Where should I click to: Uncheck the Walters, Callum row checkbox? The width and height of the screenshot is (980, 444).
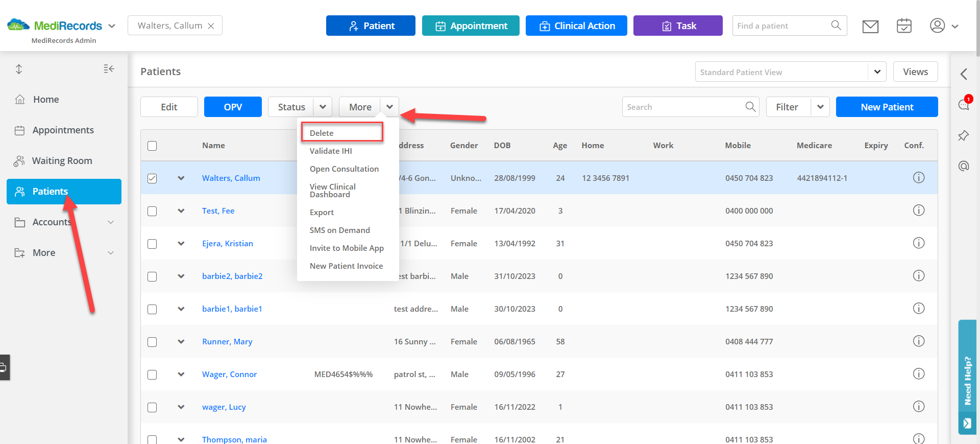[152, 178]
